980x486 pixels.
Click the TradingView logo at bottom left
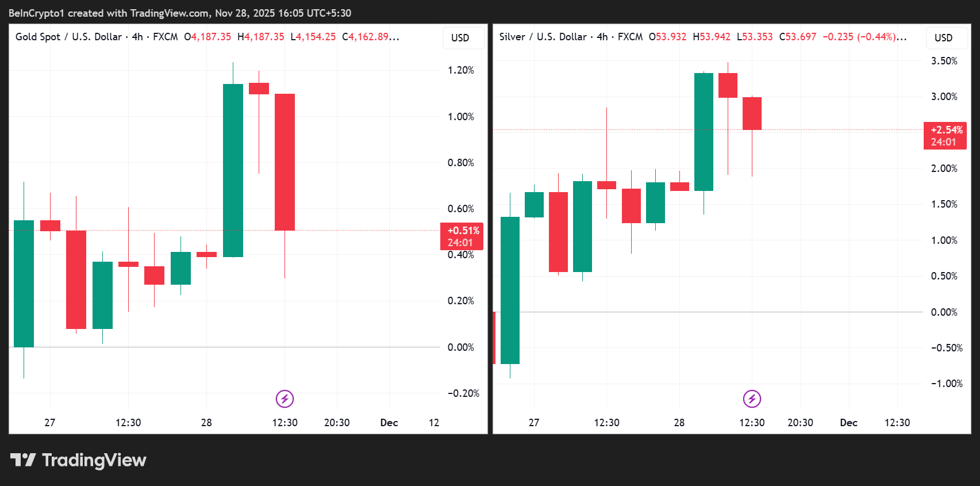pyautogui.click(x=79, y=460)
